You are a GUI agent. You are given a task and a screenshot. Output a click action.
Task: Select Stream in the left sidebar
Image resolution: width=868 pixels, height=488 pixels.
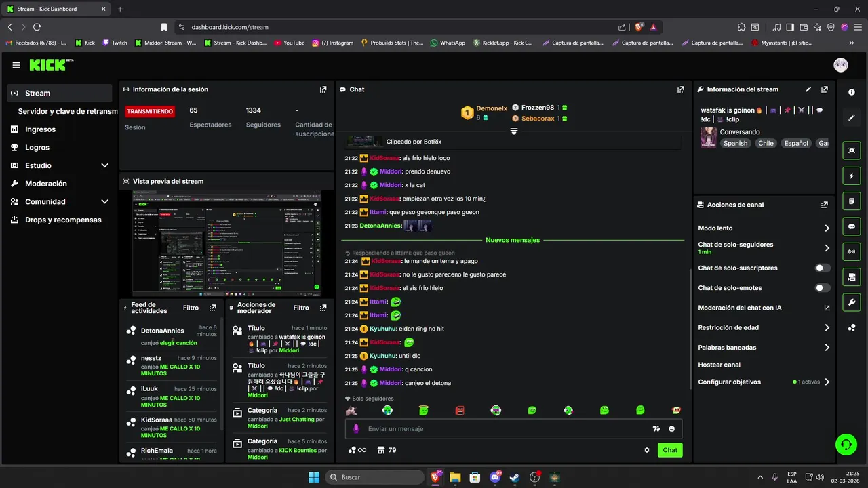pos(60,94)
